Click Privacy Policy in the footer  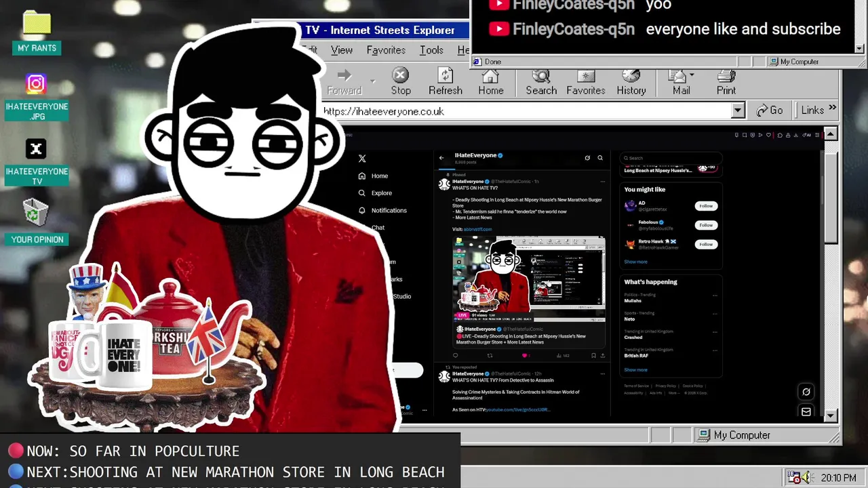click(x=665, y=386)
